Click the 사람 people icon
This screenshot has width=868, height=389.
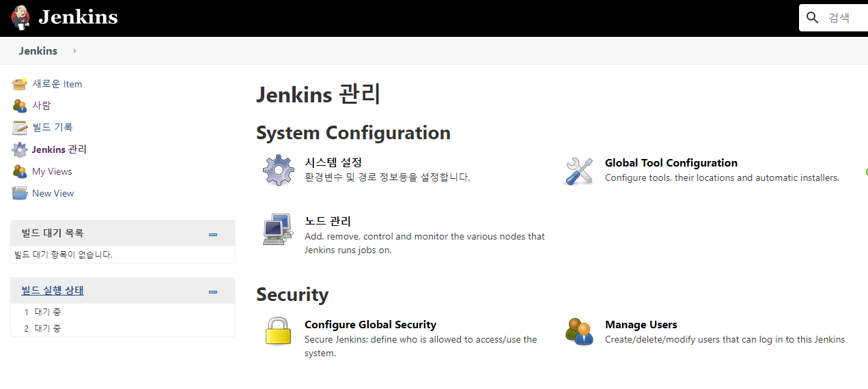point(20,106)
